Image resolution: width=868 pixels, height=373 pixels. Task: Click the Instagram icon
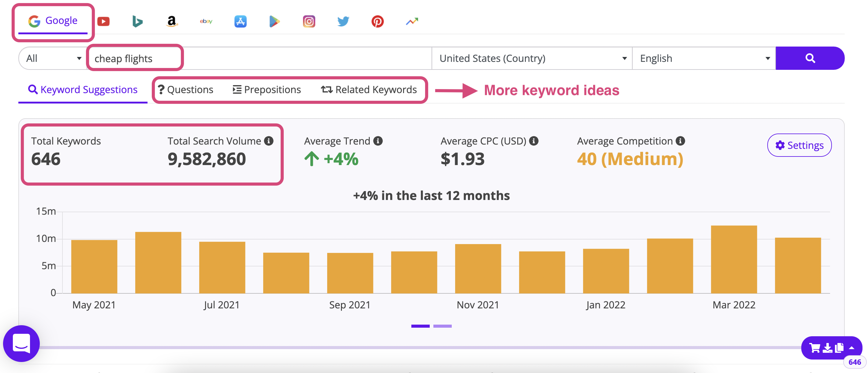click(308, 21)
